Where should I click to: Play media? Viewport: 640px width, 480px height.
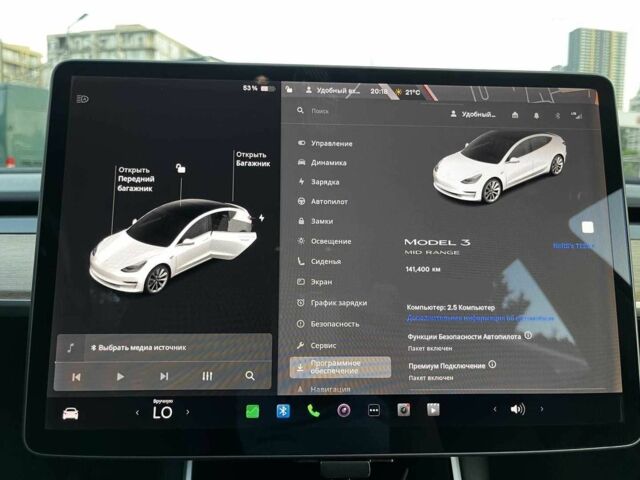(x=120, y=376)
